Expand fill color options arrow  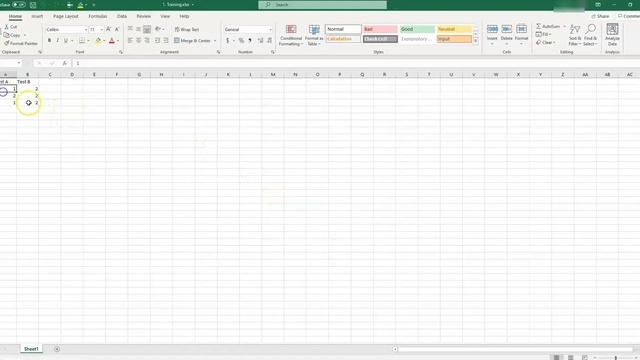pos(104,41)
